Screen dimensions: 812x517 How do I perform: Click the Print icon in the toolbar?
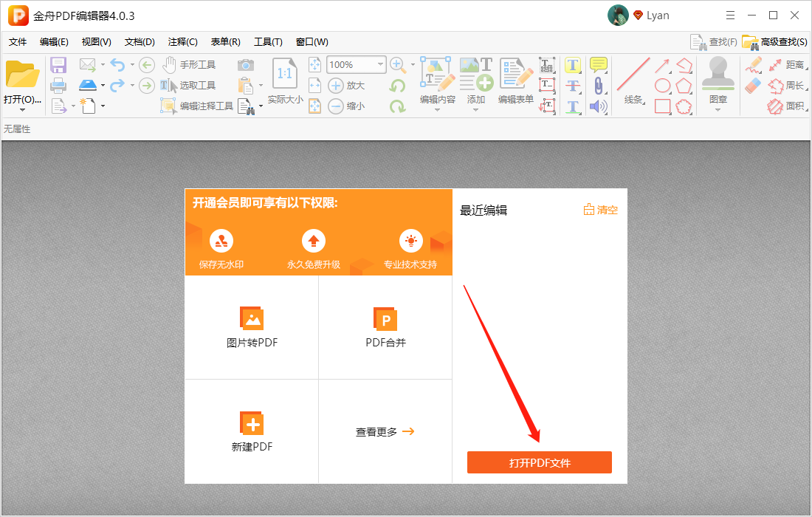point(58,86)
